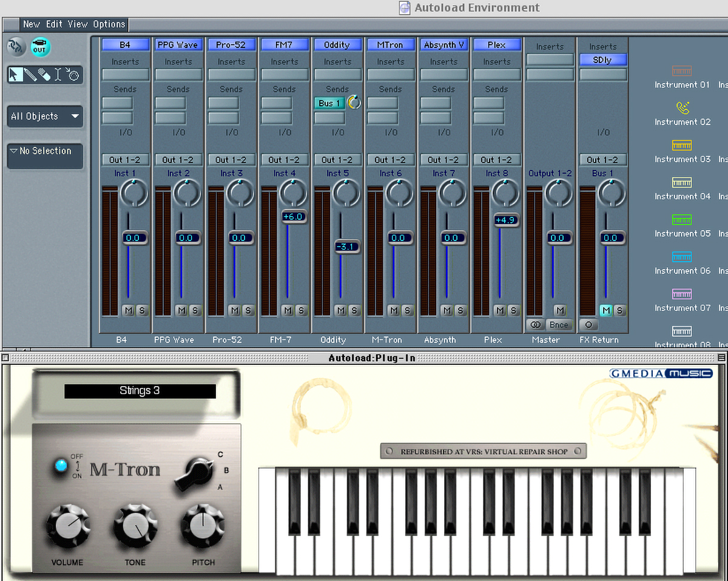
Task: Select the Instrument 05 green keyboard icon
Action: [x=682, y=219]
